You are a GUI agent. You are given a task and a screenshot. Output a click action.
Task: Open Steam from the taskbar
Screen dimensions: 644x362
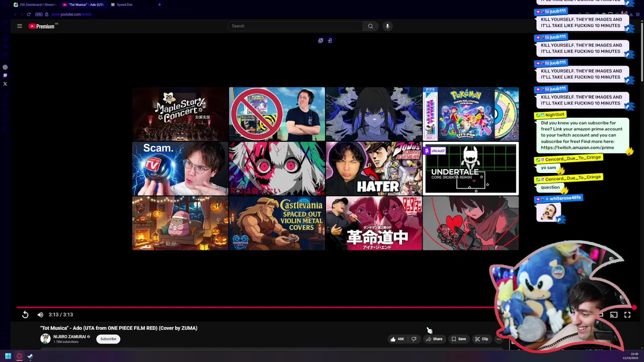tap(30, 356)
